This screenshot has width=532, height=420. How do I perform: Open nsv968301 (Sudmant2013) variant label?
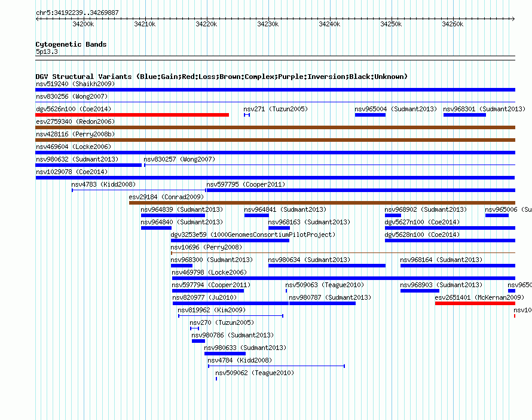[x=484, y=109]
